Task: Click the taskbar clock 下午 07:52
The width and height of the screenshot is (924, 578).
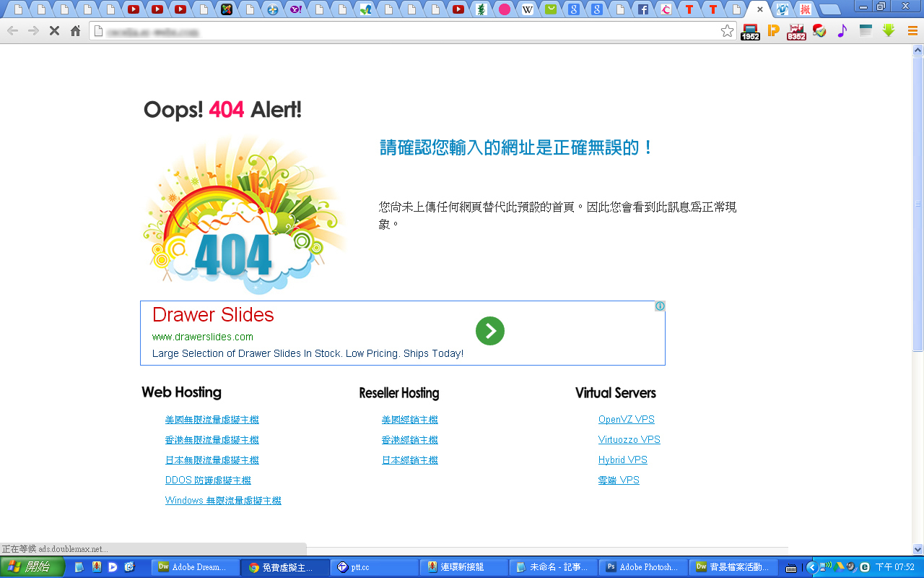Action: pos(895,568)
